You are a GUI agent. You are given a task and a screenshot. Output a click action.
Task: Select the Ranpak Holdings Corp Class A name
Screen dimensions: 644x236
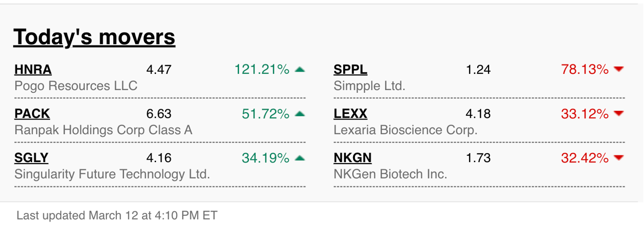103,130
